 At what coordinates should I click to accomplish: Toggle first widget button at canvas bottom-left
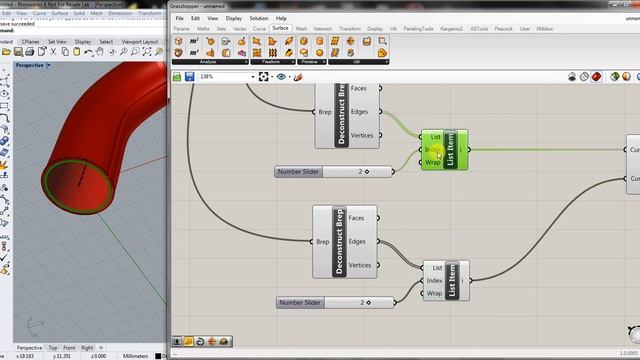point(177,342)
